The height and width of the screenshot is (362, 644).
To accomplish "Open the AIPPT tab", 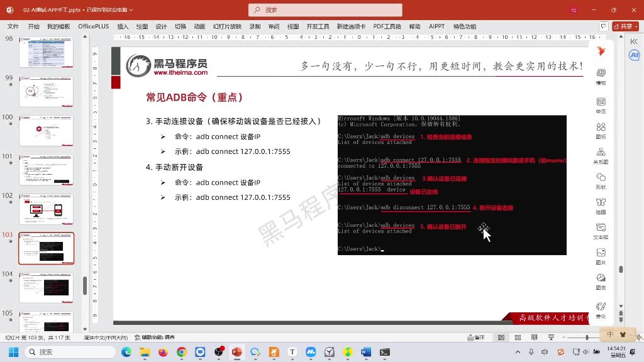I will [436, 26].
